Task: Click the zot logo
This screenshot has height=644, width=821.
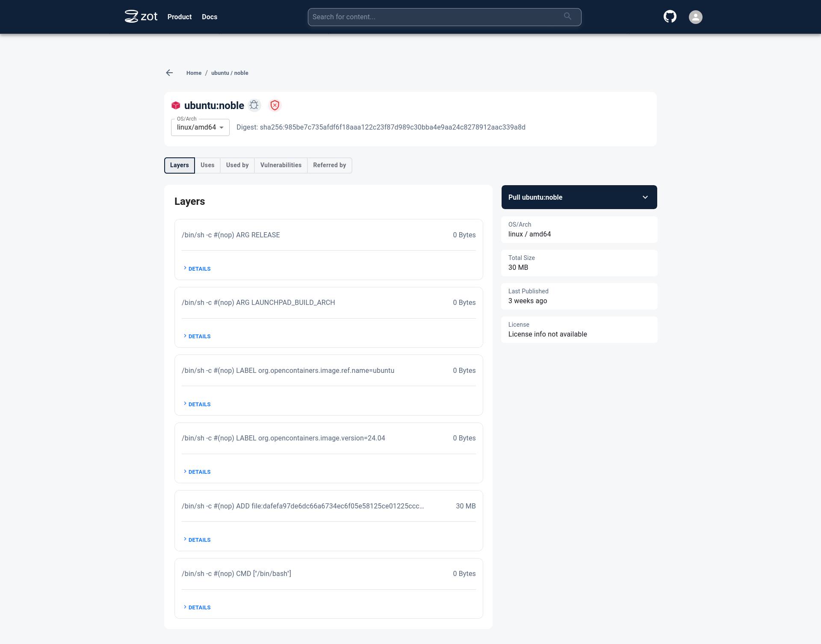Action: [x=140, y=17]
